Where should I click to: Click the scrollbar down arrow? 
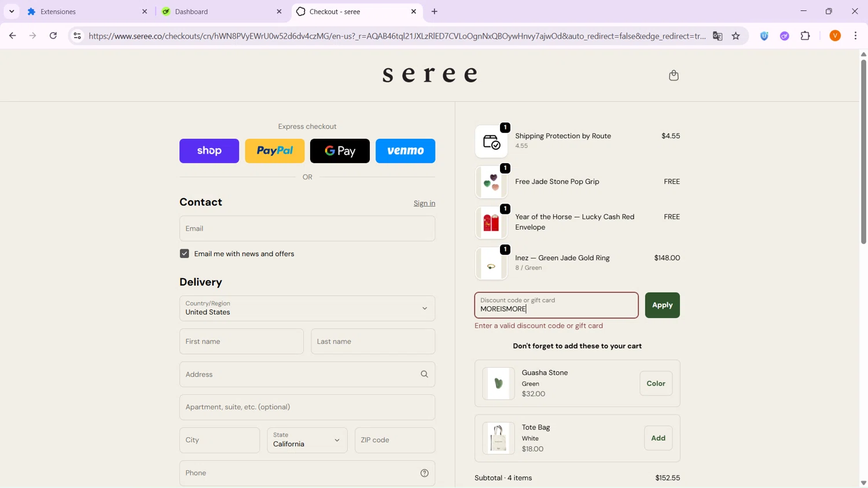(863, 483)
